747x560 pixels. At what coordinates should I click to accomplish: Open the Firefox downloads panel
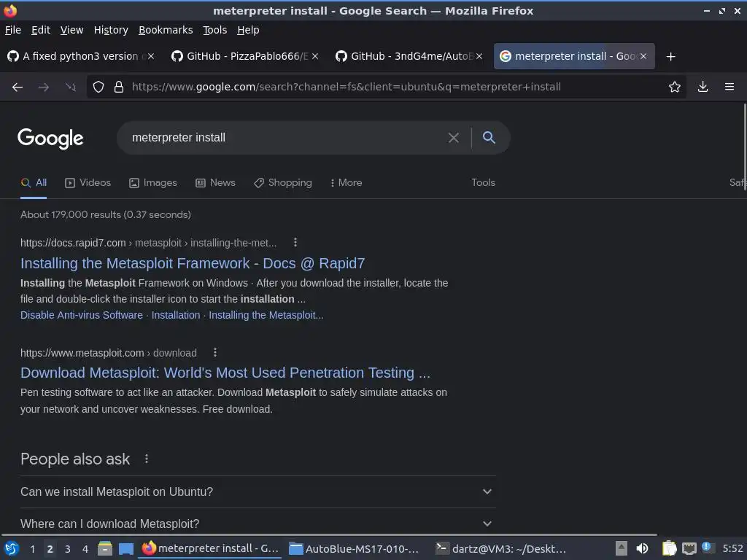(703, 87)
